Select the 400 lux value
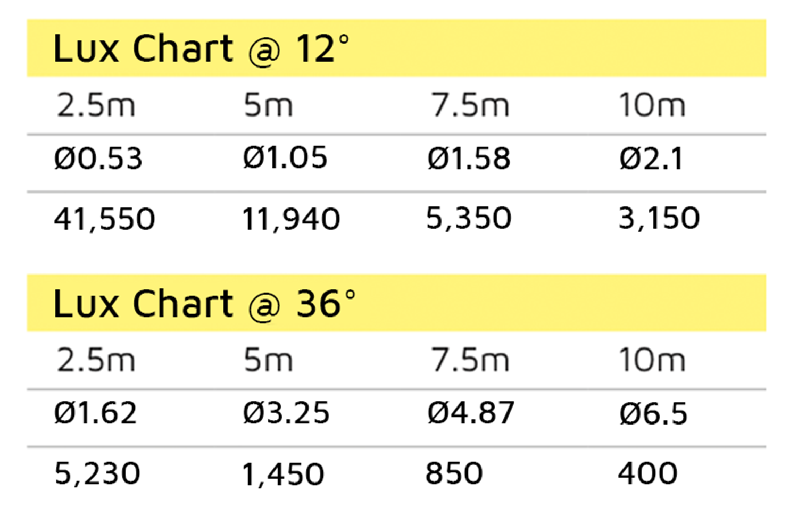Screen dimensions: 798x532 (x=647, y=473)
